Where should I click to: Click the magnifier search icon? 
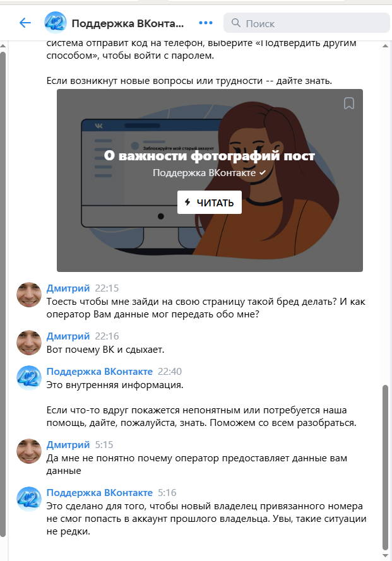tap(235, 23)
